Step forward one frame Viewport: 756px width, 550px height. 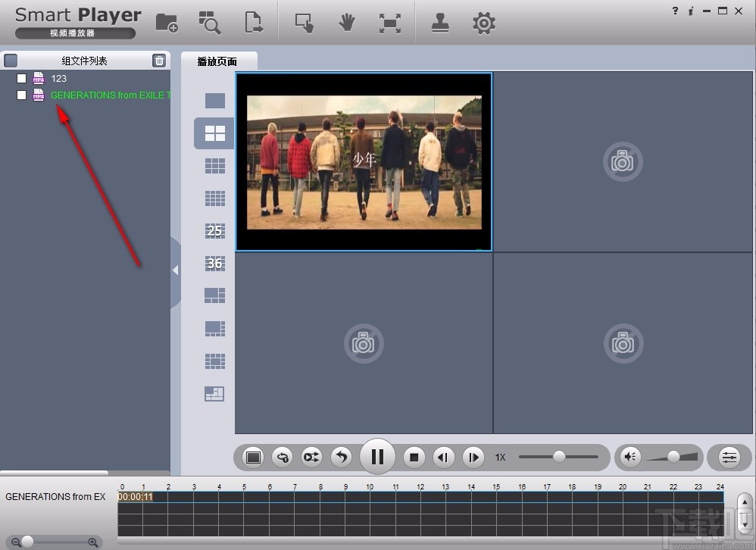[473, 457]
